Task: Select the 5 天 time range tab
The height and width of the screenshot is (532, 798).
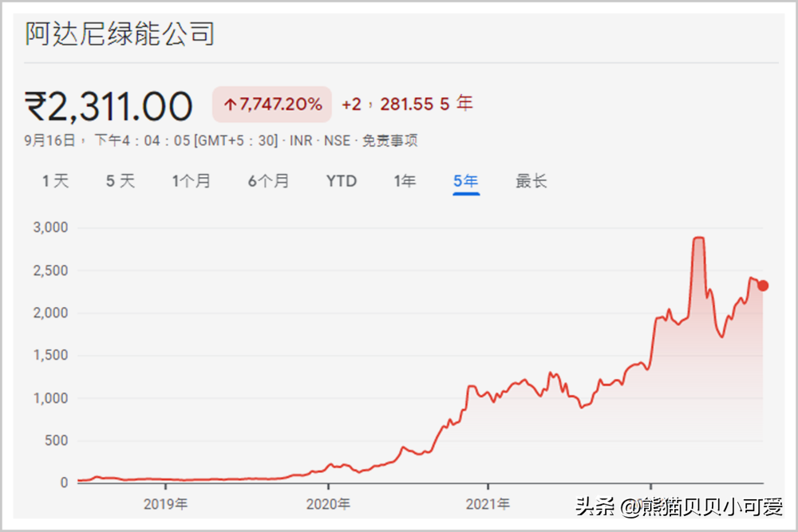Action: tap(120, 181)
